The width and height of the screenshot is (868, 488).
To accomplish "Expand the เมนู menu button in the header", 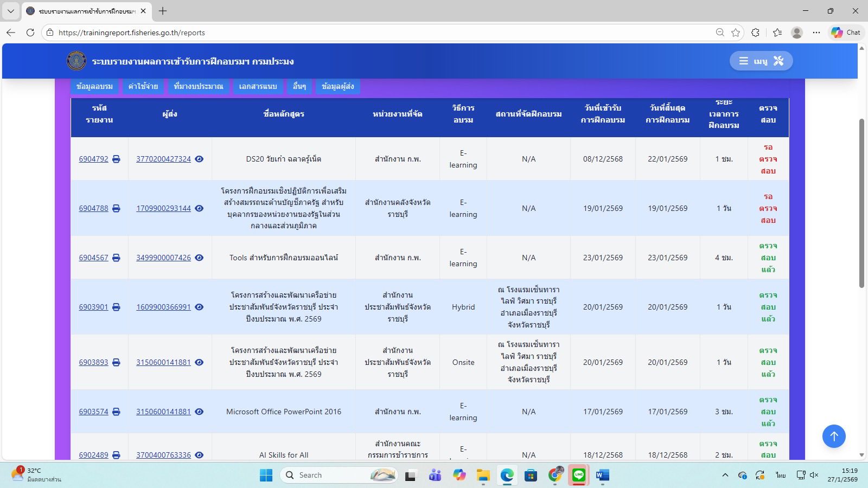I will pos(761,61).
